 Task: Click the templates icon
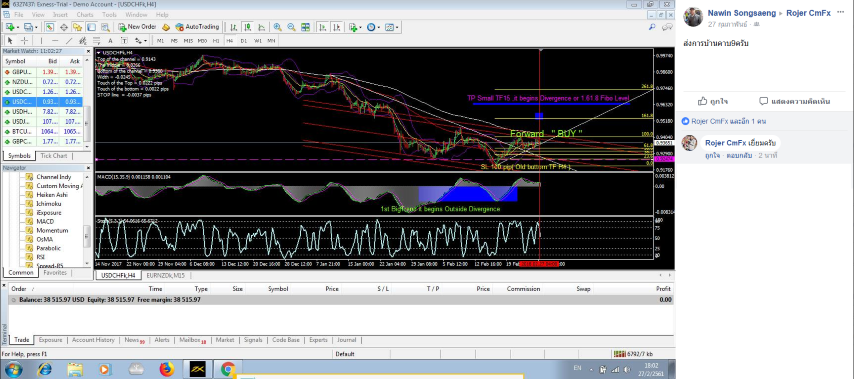(x=389, y=27)
